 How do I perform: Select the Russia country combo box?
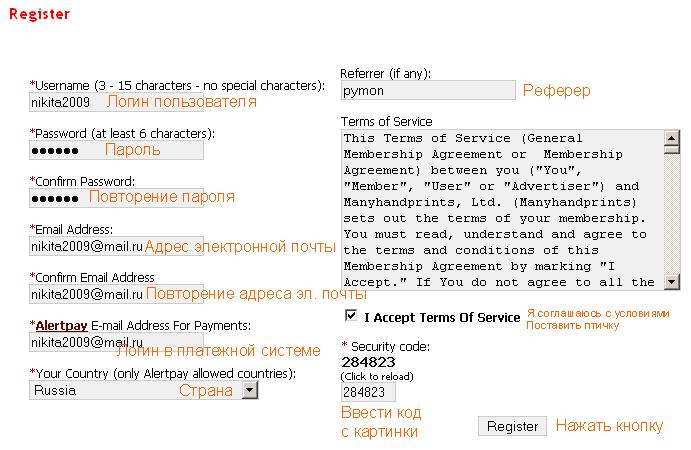pyautogui.click(x=144, y=390)
